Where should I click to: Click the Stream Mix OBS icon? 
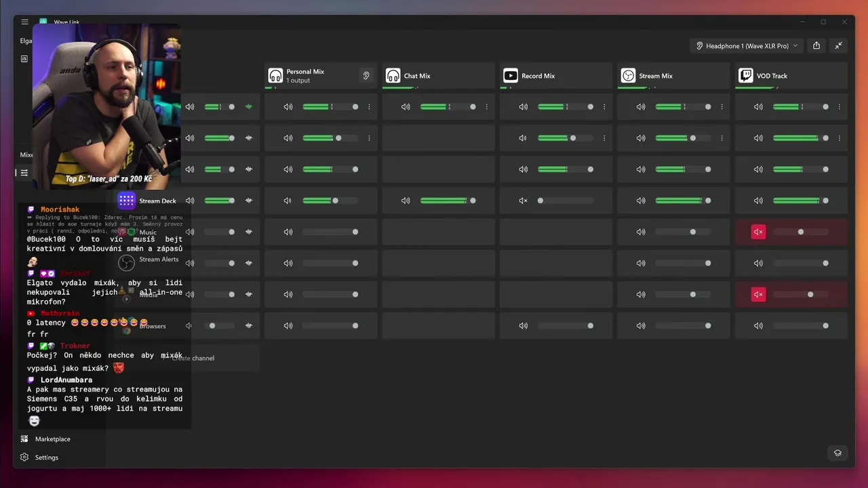[628, 75]
